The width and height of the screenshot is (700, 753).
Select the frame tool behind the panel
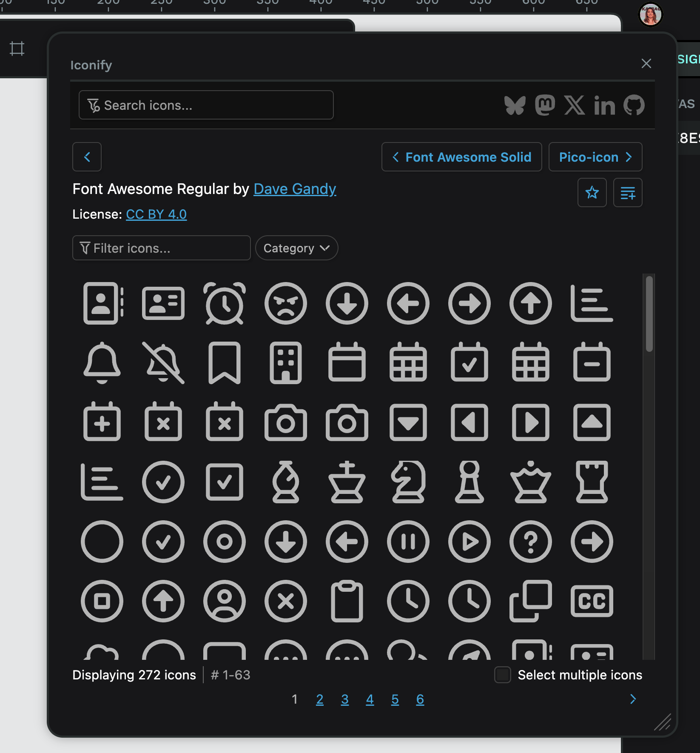17,48
